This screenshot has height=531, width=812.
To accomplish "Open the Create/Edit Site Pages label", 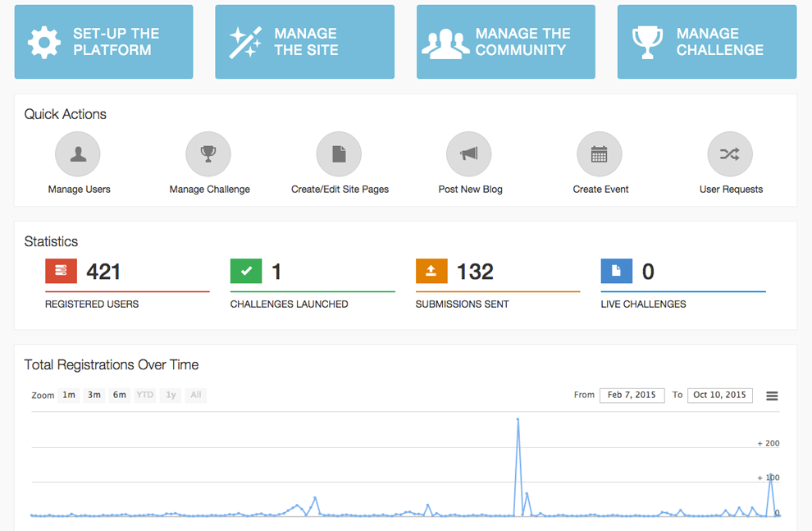I will [x=340, y=189].
